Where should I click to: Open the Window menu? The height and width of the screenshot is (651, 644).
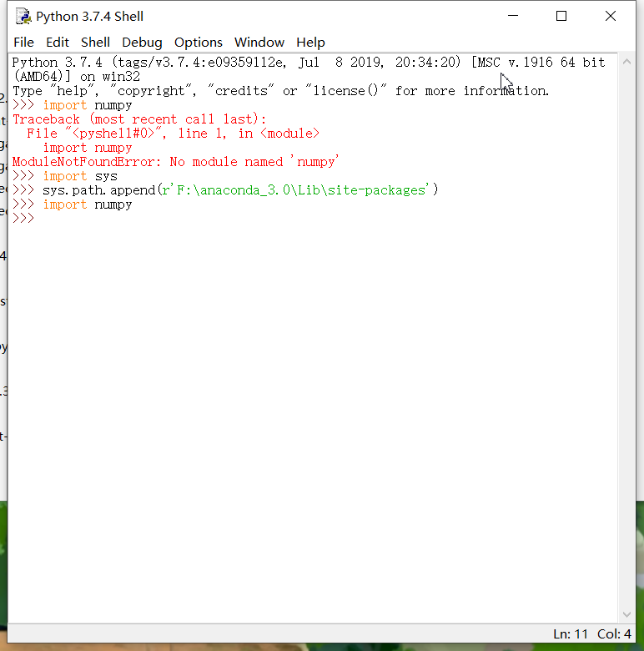(259, 43)
